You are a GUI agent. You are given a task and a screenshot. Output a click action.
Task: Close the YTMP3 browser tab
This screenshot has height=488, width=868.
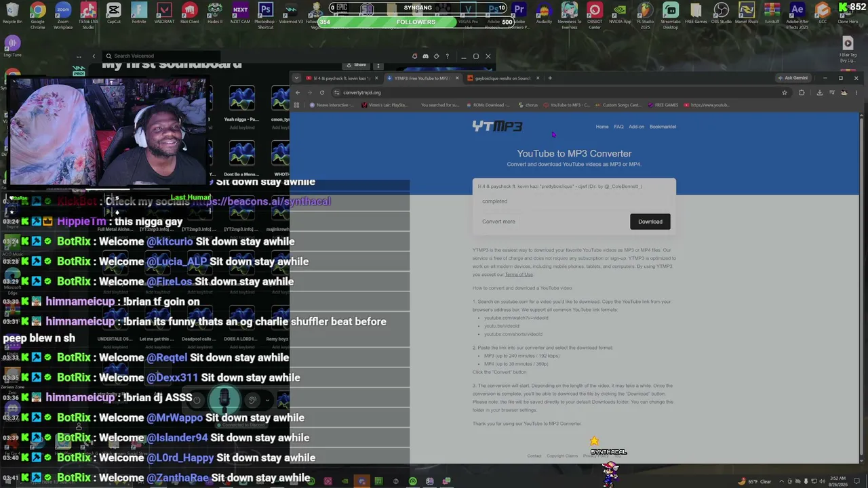click(456, 78)
